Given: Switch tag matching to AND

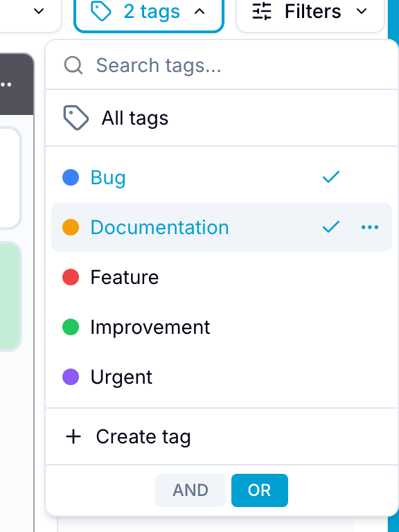Looking at the screenshot, I should click(x=190, y=490).
